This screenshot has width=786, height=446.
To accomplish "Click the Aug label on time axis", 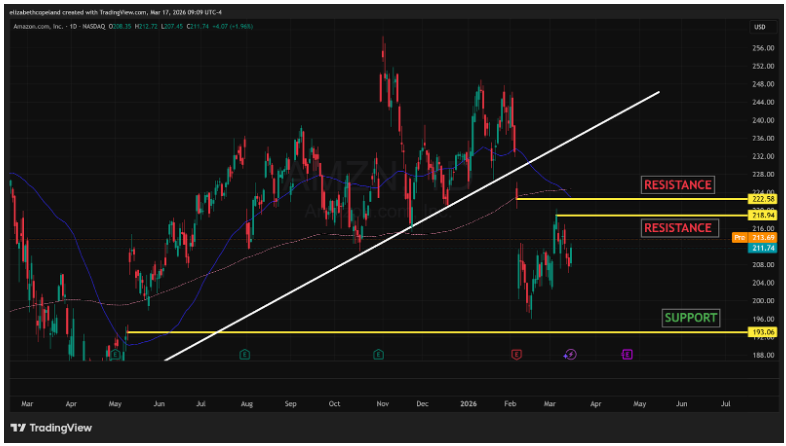I will pyautogui.click(x=246, y=403).
